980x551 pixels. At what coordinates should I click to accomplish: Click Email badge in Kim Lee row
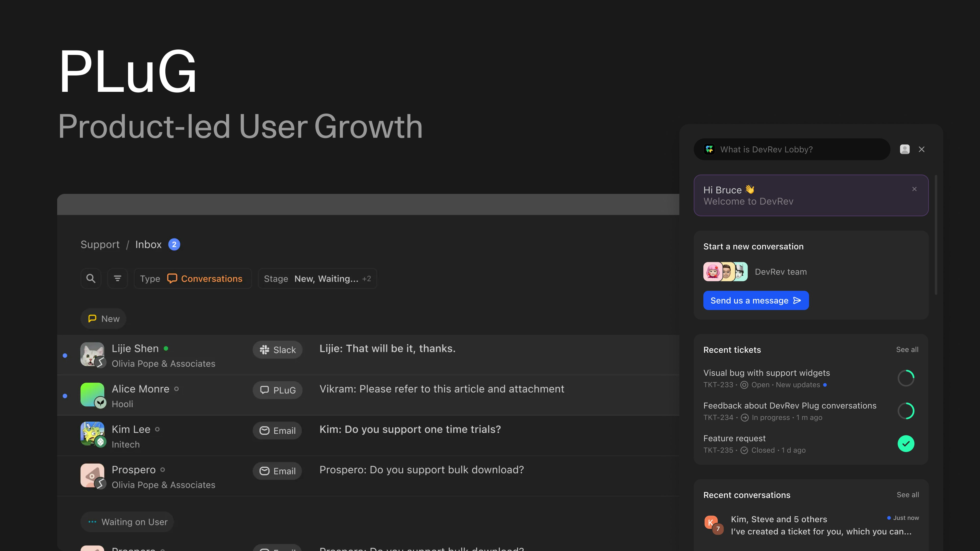pyautogui.click(x=277, y=430)
